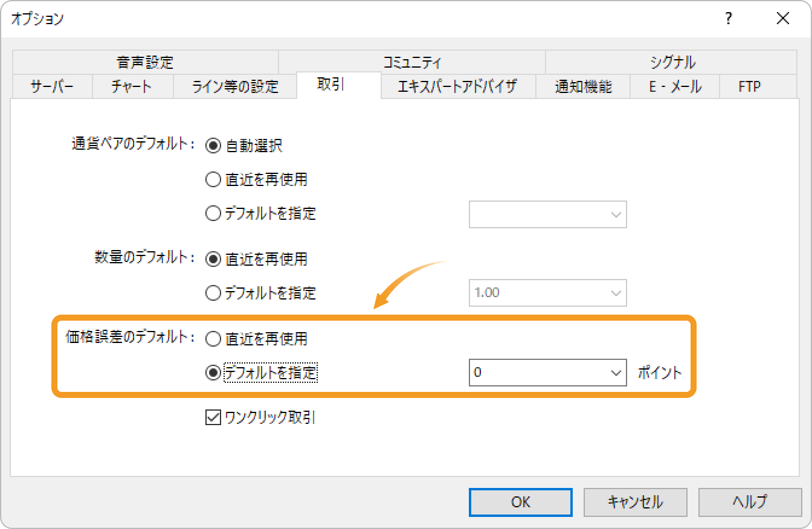
Task: Select 直近を再使用 under 数量のデフォルト
Action: [256, 259]
